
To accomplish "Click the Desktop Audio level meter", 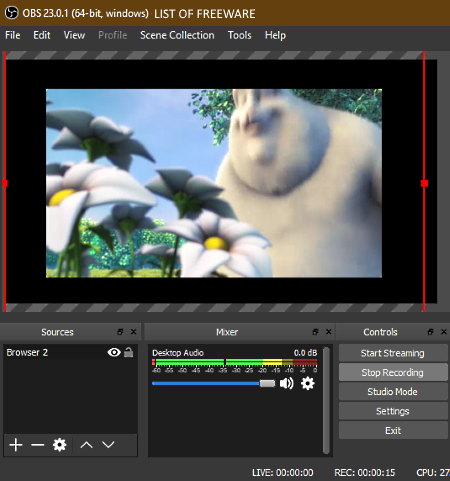I will 235,362.
